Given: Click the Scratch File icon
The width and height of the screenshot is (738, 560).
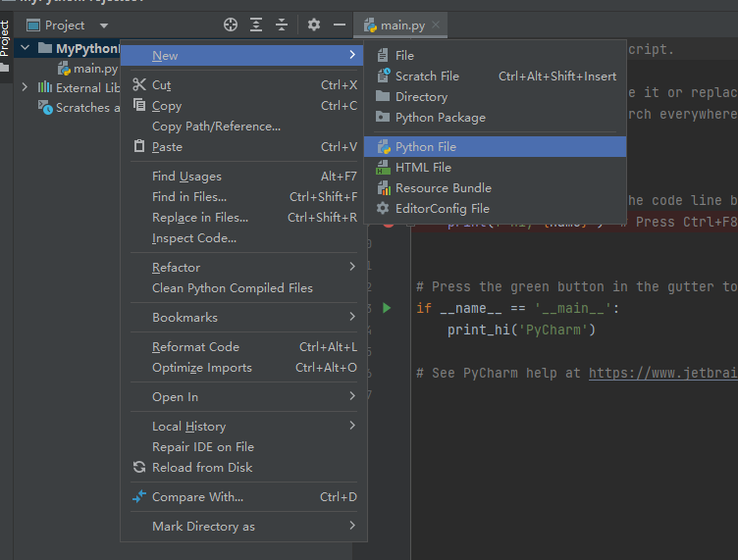Looking at the screenshot, I should (x=384, y=76).
